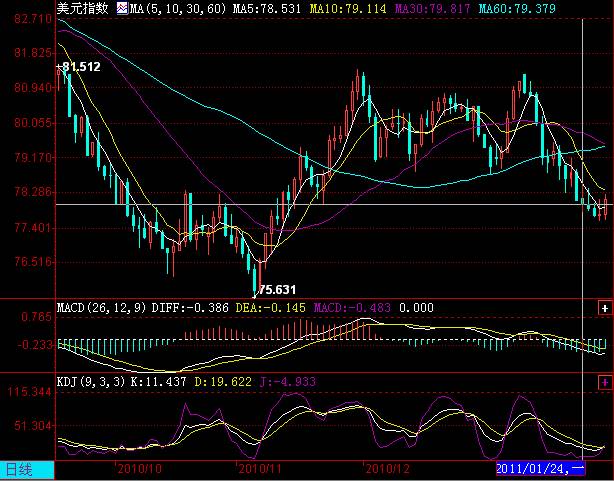Screen dimensions: 614x481
Task: Click the MA30:79.817 value
Action: (x=432, y=9)
